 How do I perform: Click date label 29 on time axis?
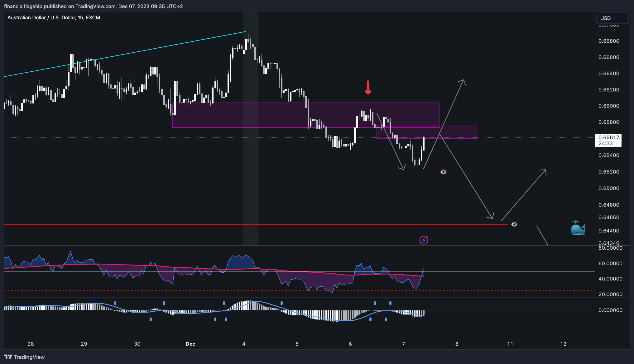point(84,344)
